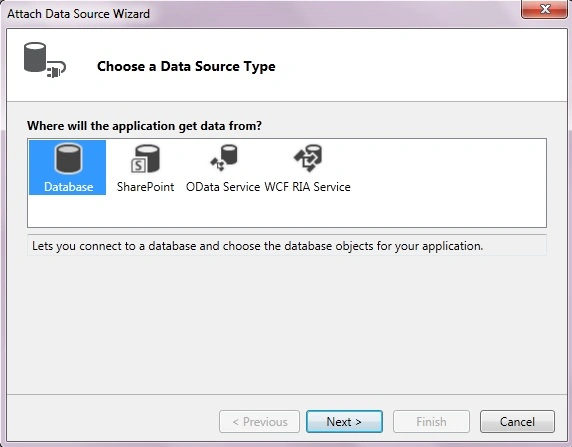Screen dimensions: 572x447
Task: Click the 'OData Service' text label
Action: 223,187
